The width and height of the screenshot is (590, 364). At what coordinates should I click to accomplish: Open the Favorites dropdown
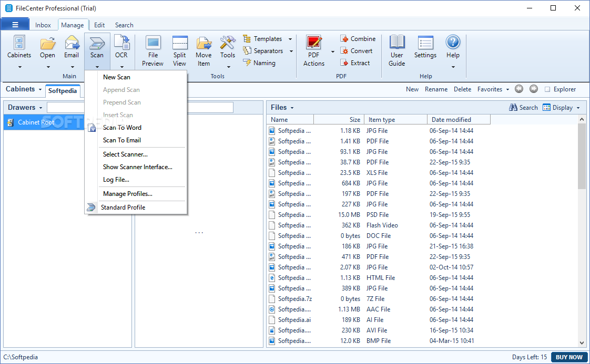point(493,89)
